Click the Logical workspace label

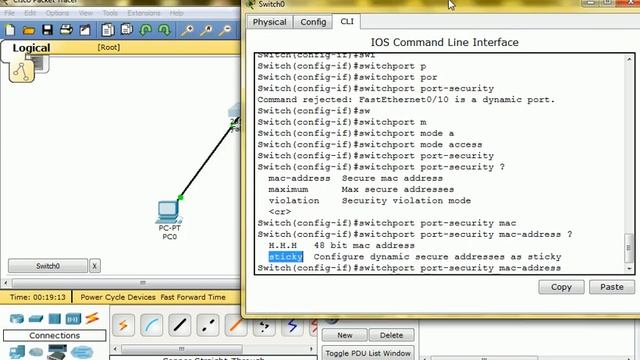click(31, 48)
